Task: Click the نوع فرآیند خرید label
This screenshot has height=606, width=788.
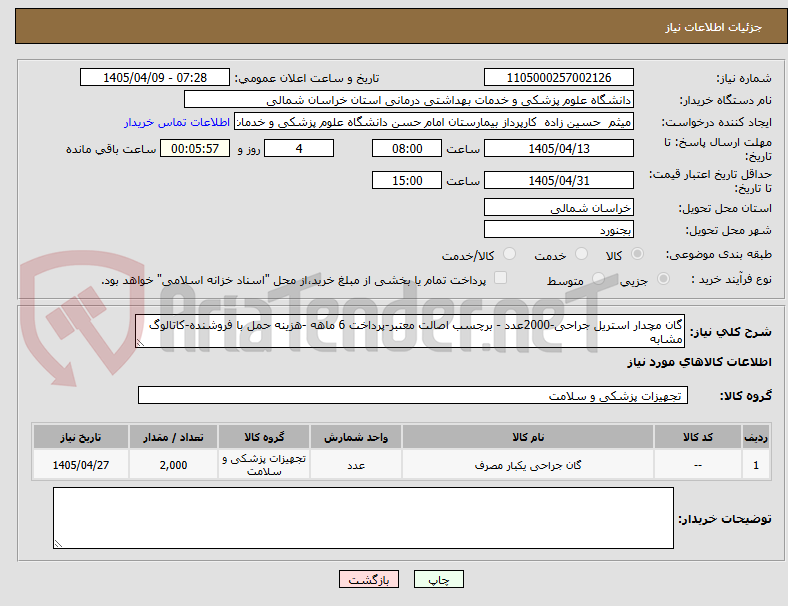Action: pyautogui.click(x=731, y=279)
